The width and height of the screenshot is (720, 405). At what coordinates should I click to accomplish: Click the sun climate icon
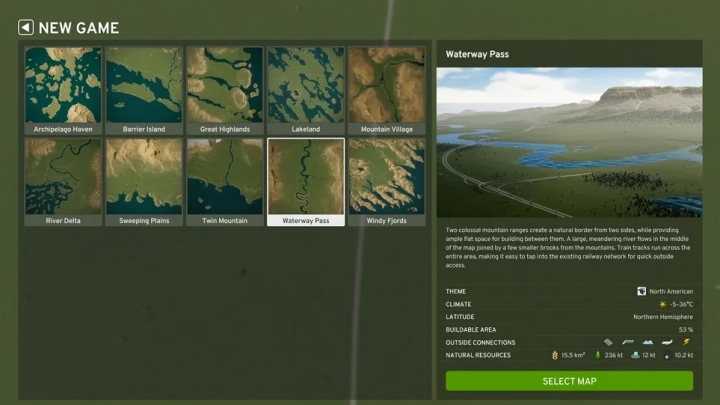click(x=663, y=304)
